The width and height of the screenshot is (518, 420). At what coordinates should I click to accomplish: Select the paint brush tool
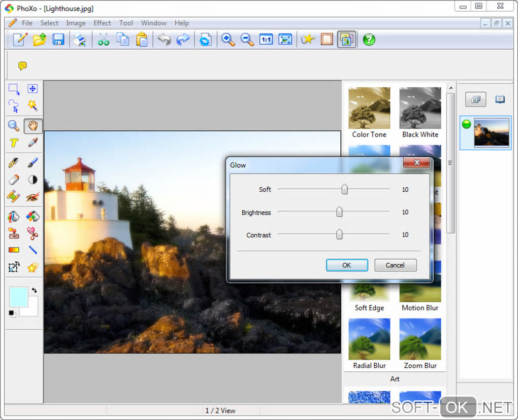(x=33, y=163)
